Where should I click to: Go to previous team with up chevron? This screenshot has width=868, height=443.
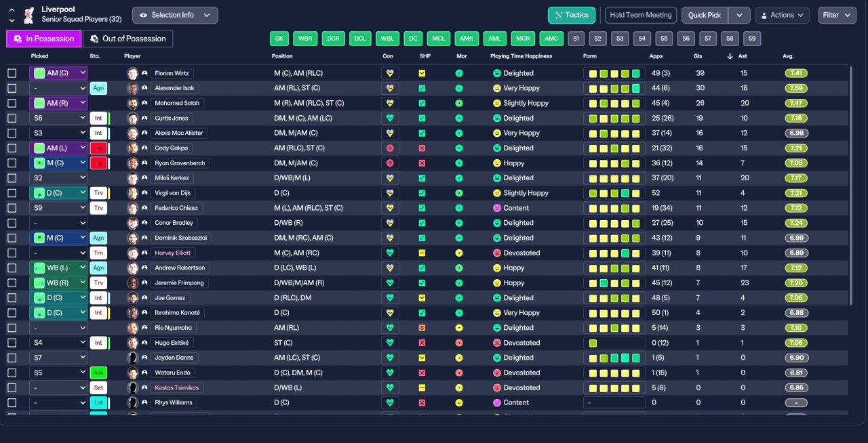pos(12,10)
